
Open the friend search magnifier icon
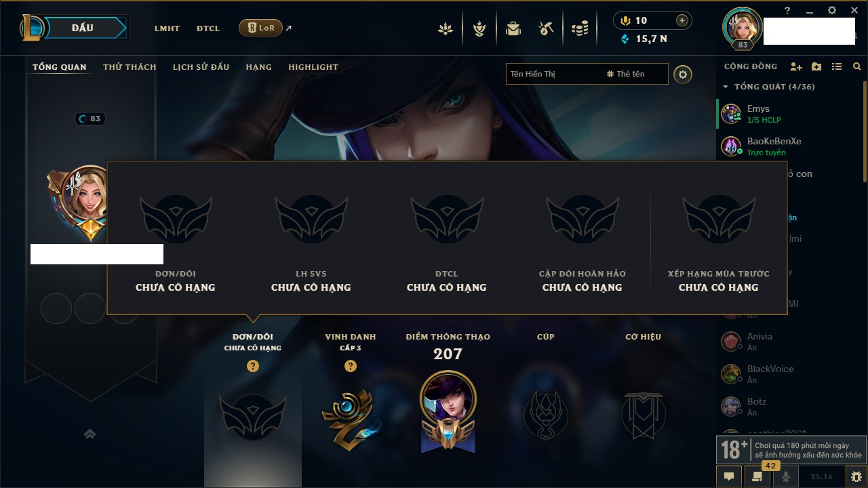[857, 67]
